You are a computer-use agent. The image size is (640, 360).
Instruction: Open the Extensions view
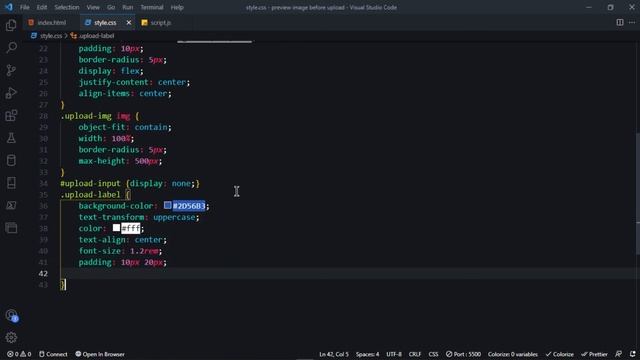click(11, 116)
